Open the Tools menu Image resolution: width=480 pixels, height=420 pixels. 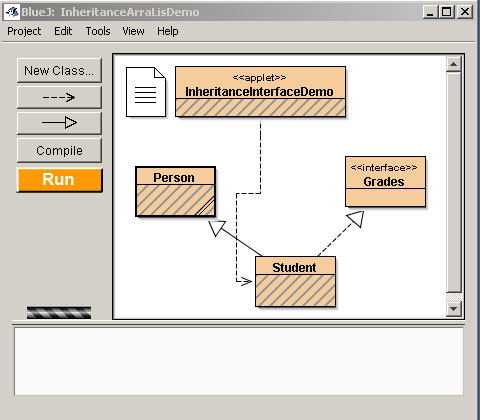pos(98,31)
